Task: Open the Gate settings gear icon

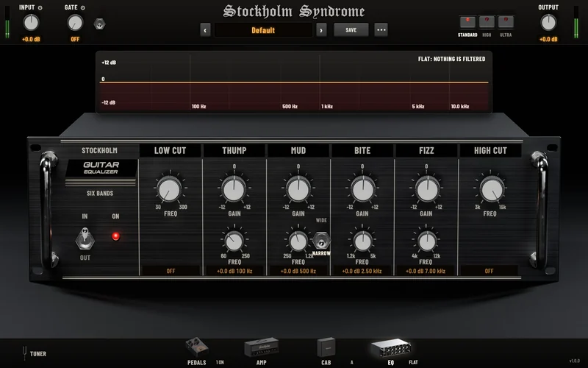Action: point(83,7)
